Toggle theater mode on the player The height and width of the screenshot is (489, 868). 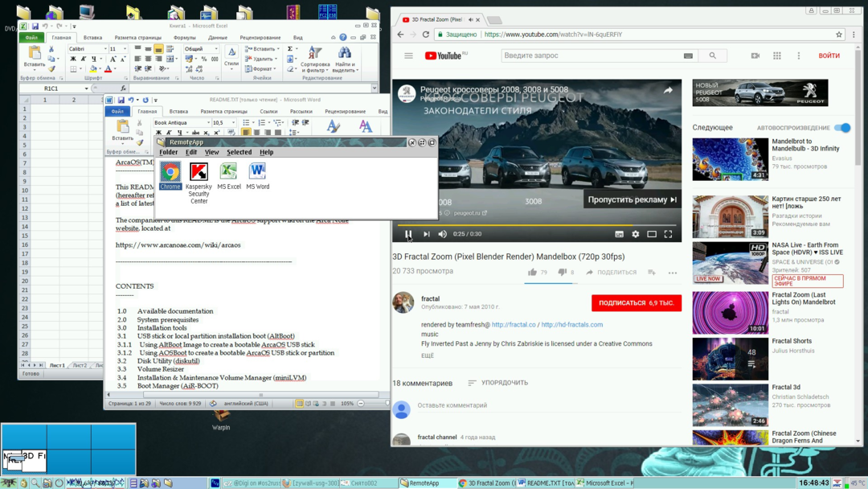tap(652, 234)
